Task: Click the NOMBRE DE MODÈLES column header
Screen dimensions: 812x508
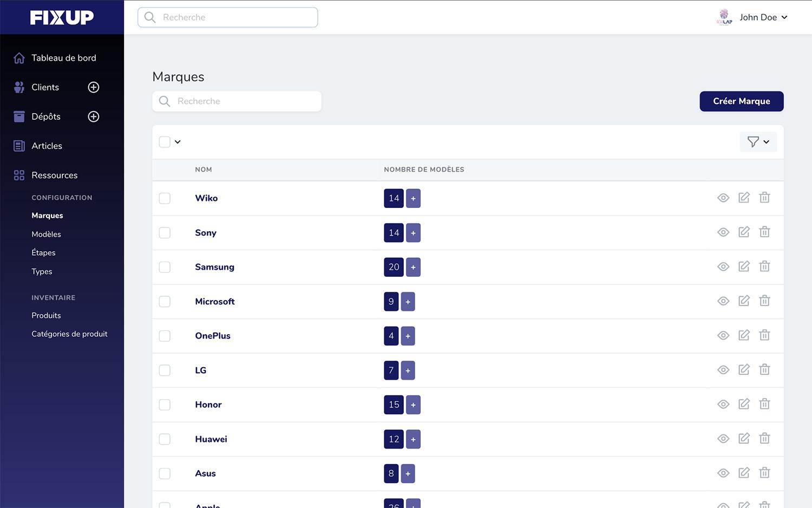Action: pyautogui.click(x=424, y=170)
